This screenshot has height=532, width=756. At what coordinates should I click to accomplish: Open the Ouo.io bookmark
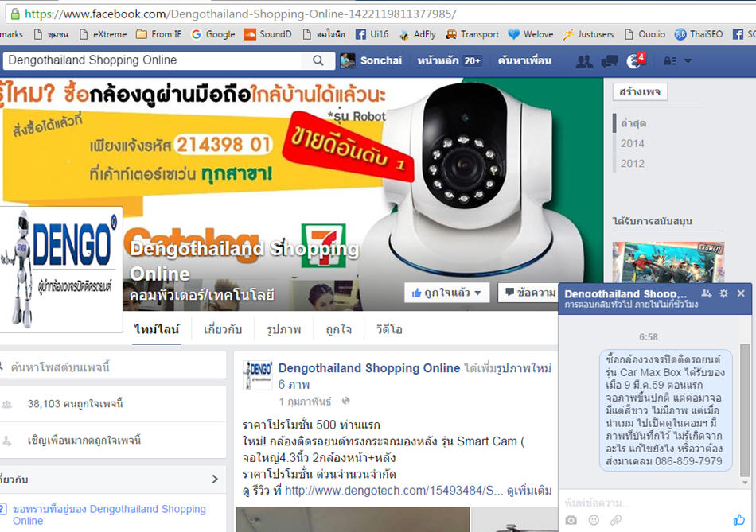645,34
